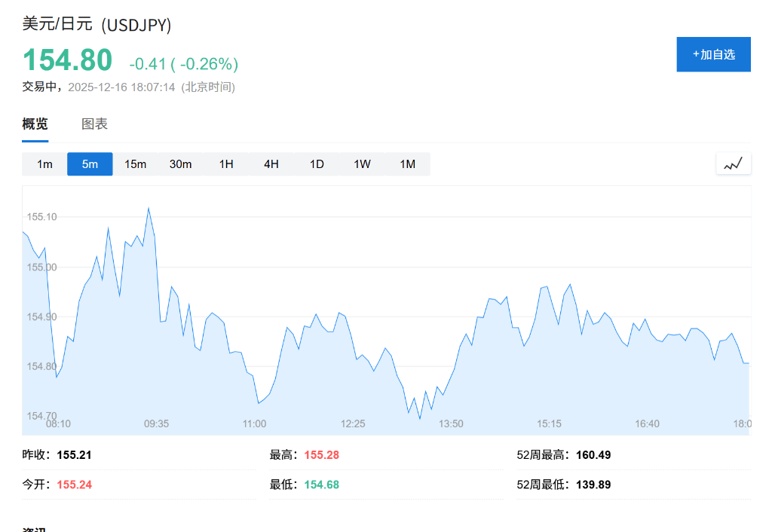Viewport: 772px width, 532px height.
Task: Click the 最低 value 154.68
Action: tap(322, 485)
